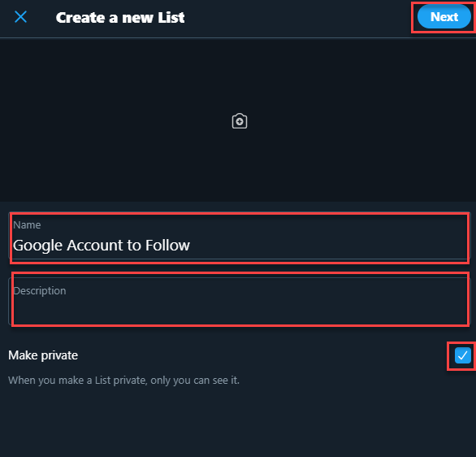
Task: Add a banner photo via camera icon
Action: coord(240,121)
